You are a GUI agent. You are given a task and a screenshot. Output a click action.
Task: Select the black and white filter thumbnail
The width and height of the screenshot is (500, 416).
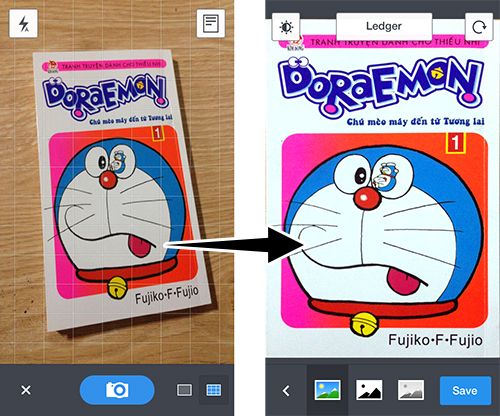coord(369,390)
